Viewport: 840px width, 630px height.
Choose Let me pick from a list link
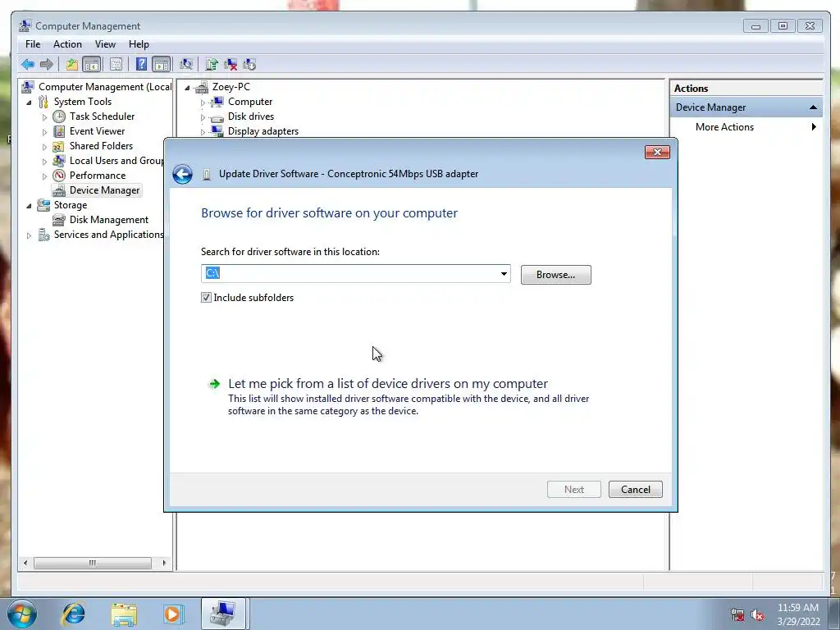pos(388,384)
